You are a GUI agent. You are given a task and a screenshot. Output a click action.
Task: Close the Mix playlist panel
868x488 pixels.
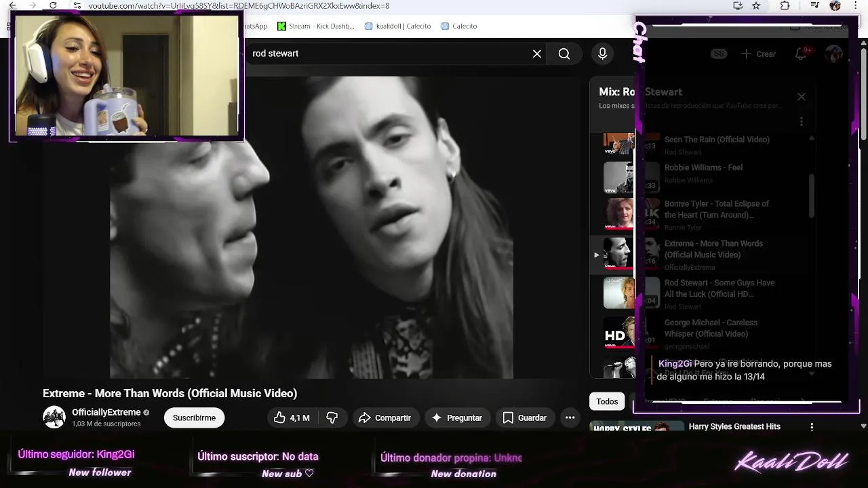click(802, 97)
